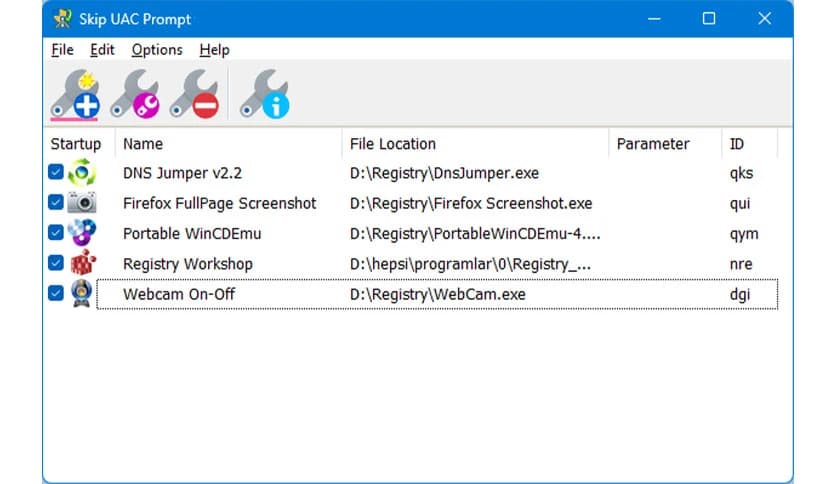The image size is (836, 484).
Task: Open the File menu
Action: [x=62, y=50]
